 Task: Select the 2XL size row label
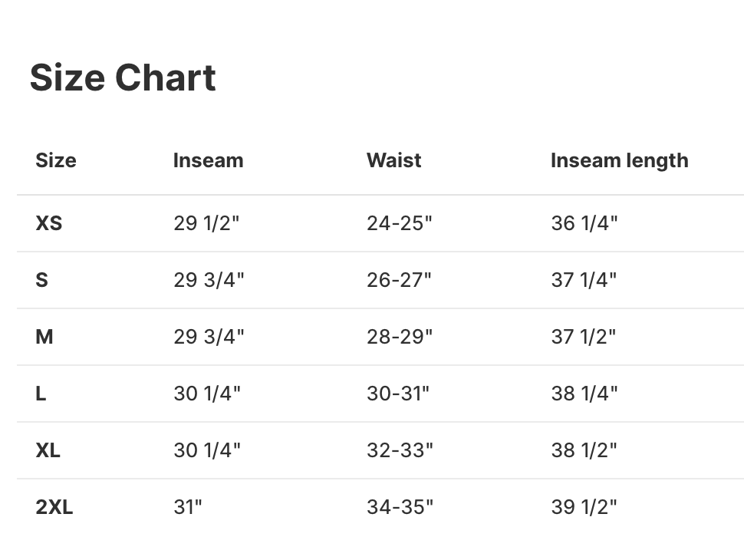point(54,507)
